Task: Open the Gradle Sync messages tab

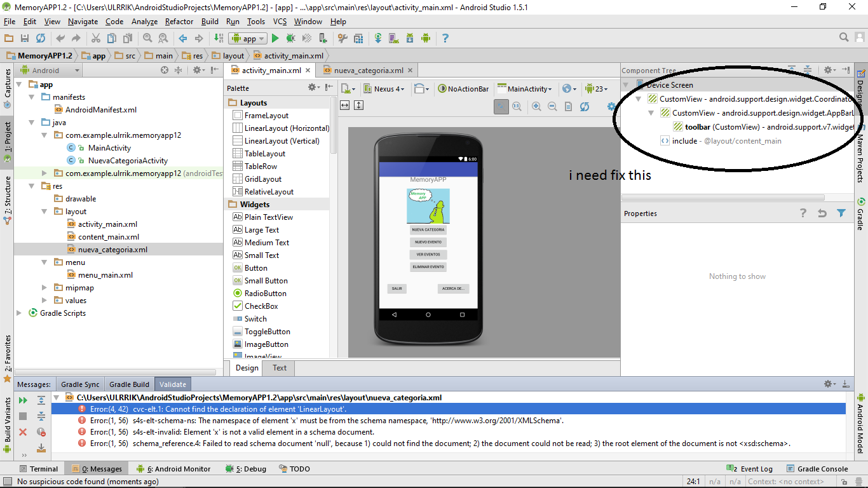Action: 80,384
